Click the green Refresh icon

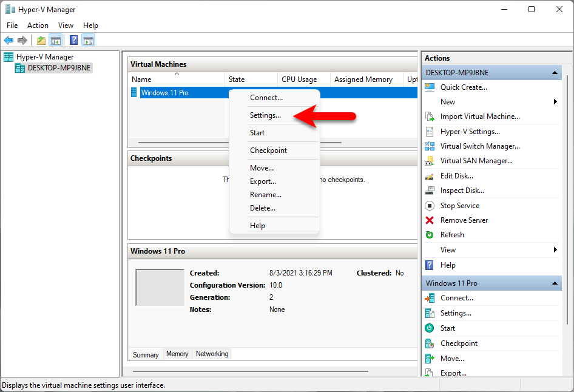coord(430,235)
